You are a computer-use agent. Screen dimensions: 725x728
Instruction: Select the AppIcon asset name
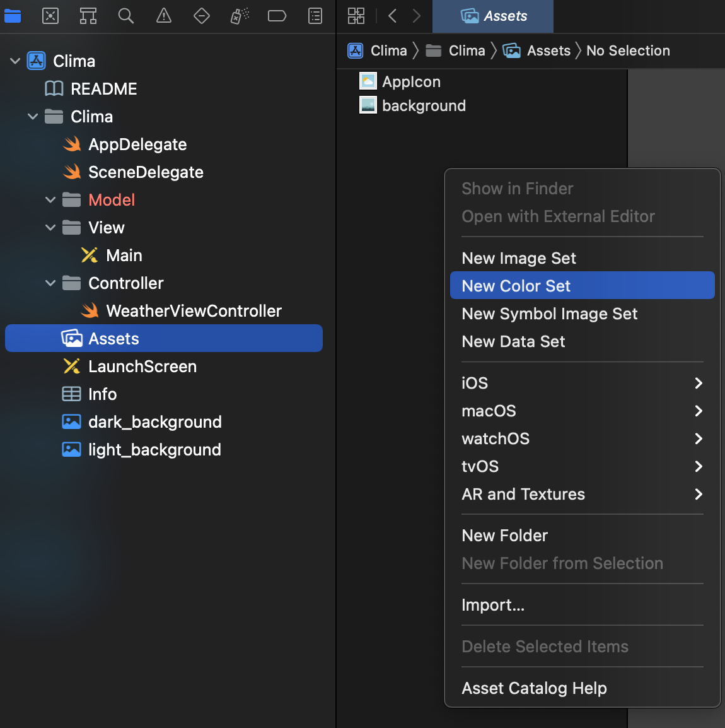412,82
